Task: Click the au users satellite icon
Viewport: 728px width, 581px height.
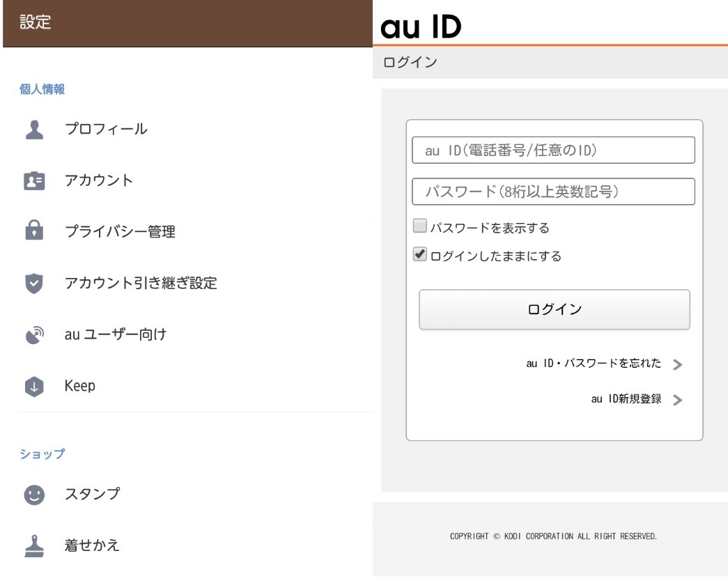Action: 34,334
